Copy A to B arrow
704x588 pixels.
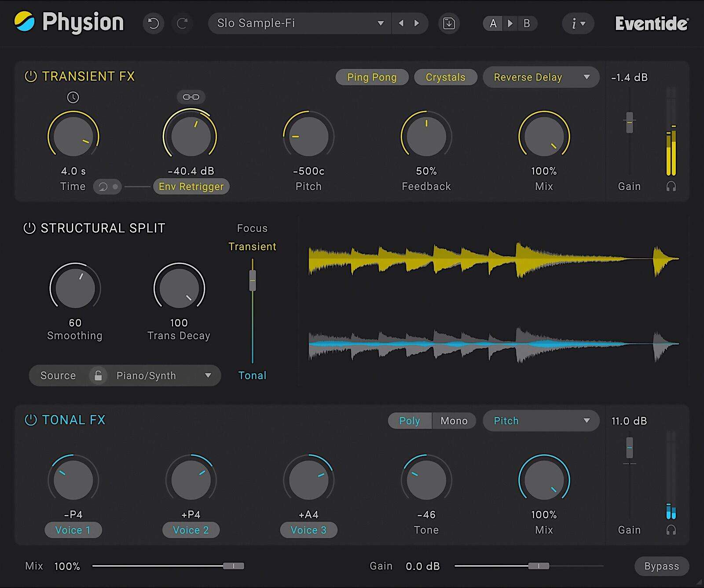pyautogui.click(x=510, y=23)
